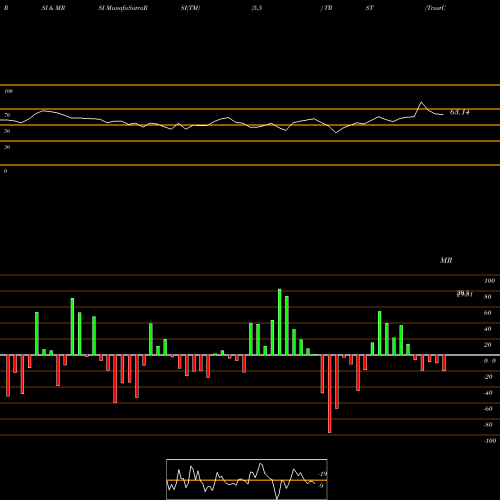500x500 pixels.
Task: Click the -40 label on the MR axis
Action: tap(488, 393)
